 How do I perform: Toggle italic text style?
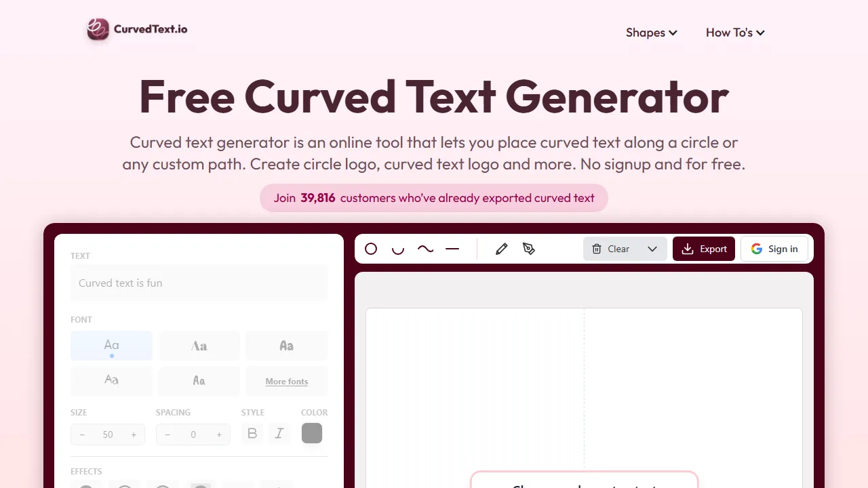(x=279, y=433)
